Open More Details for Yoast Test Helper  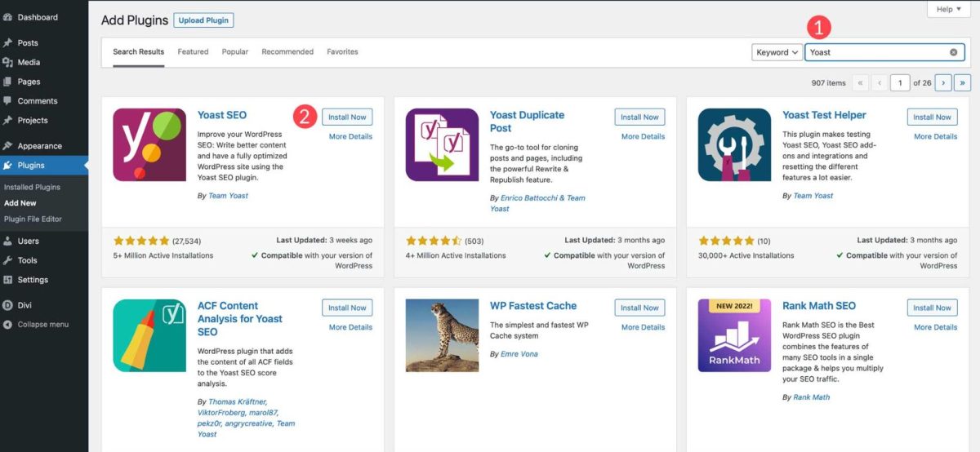(935, 136)
